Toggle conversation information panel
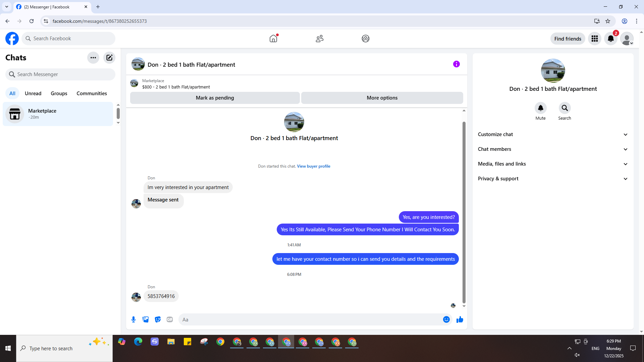Image resolution: width=644 pixels, height=362 pixels. [x=456, y=64]
